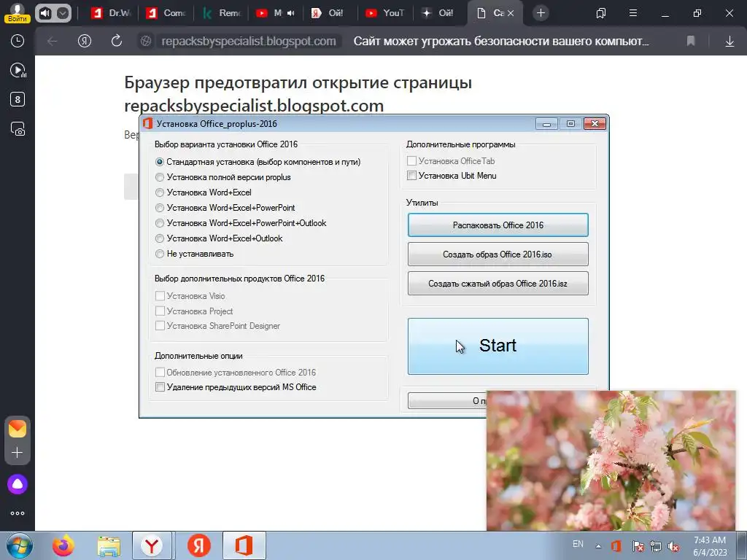Switch to the Com tab
This screenshot has width=747, height=560.
click(x=166, y=13)
